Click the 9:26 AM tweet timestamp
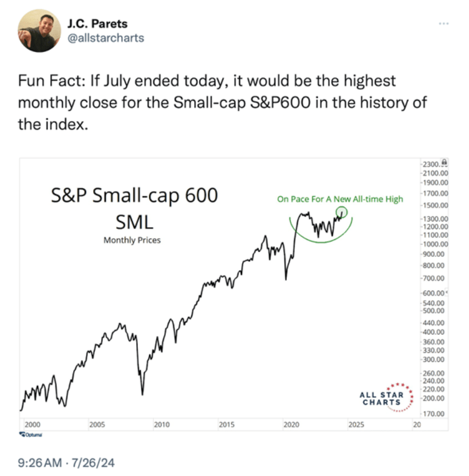 click(40, 463)
